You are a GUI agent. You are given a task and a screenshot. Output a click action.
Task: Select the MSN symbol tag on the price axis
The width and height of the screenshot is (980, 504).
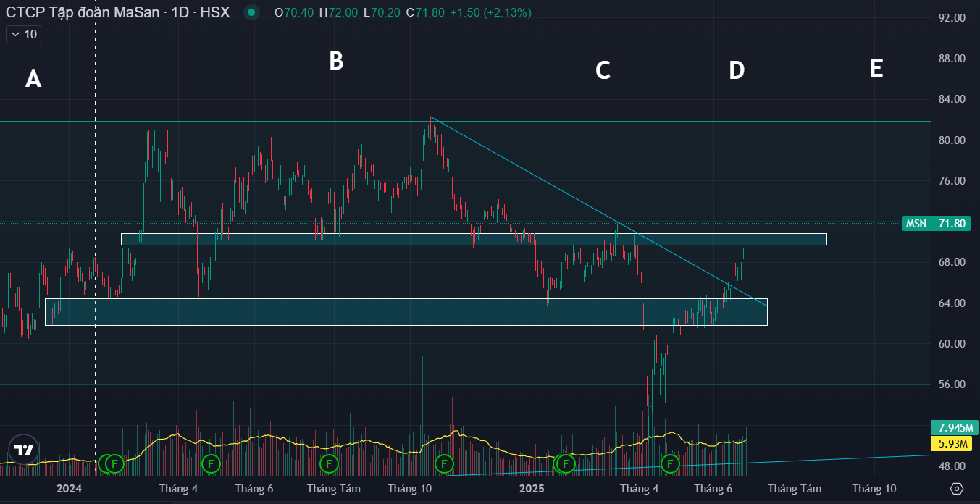tap(916, 224)
